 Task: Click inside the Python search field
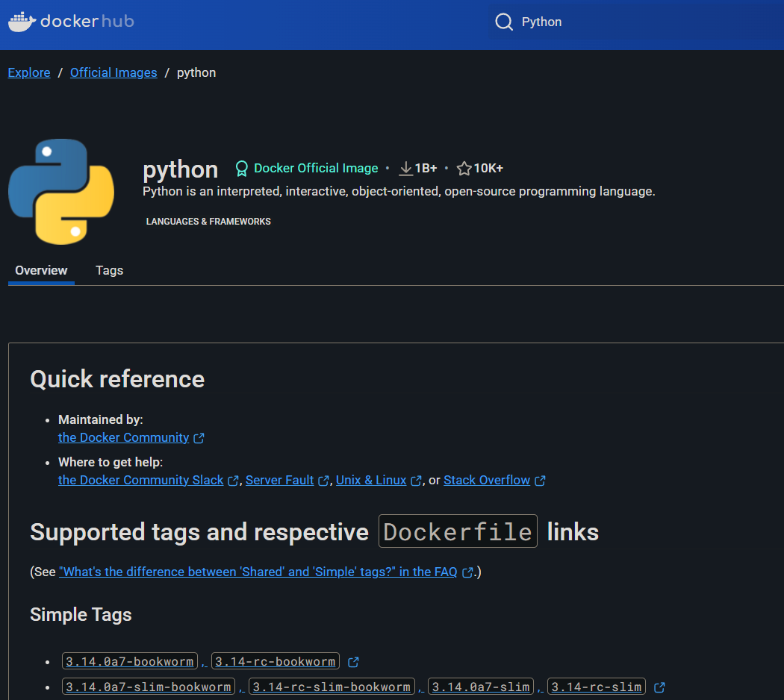(567, 22)
